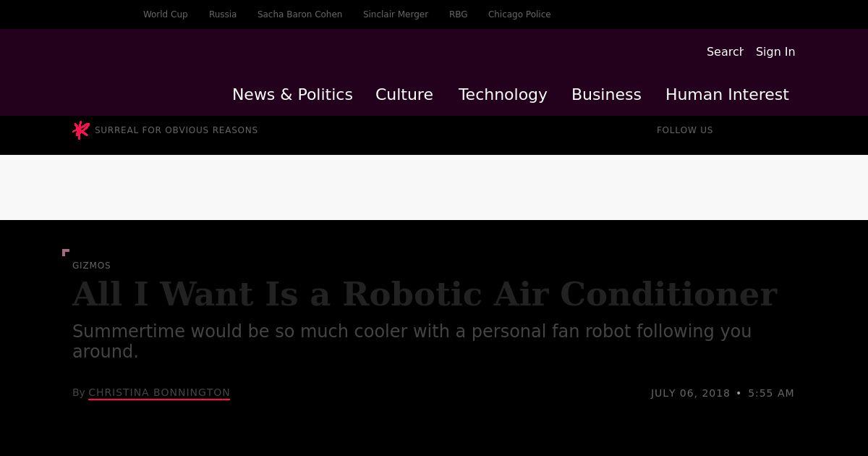The height and width of the screenshot is (456, 868).
Task: Click the Robotic Air Conditioner headline
Action: [x=425, y=294]
